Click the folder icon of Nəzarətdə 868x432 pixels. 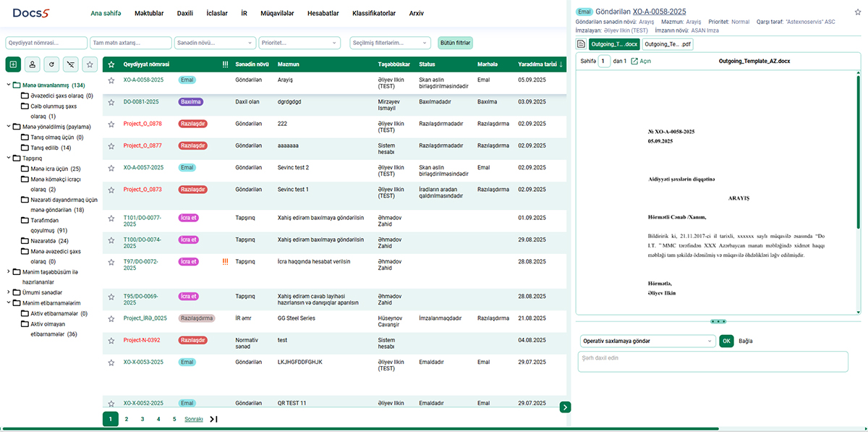click(25, 241)
